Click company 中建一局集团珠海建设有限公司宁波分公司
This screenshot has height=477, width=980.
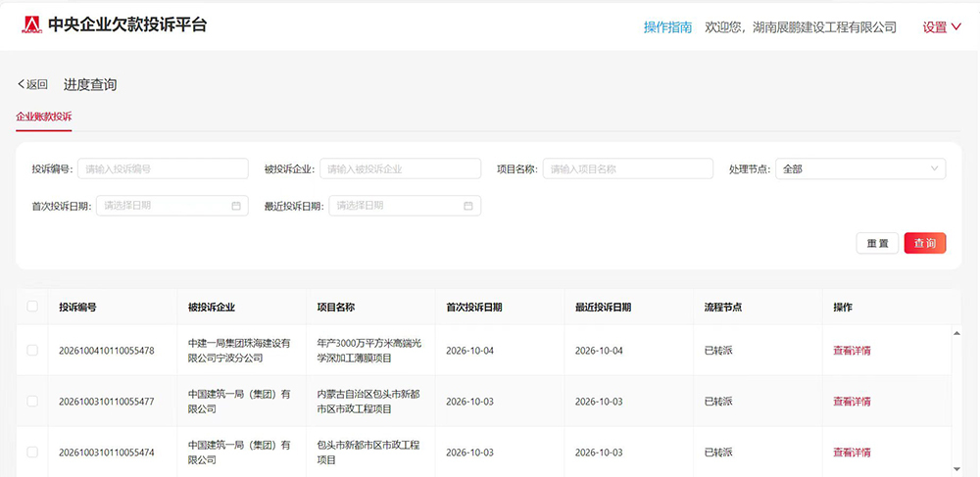[x=239, y=351]
